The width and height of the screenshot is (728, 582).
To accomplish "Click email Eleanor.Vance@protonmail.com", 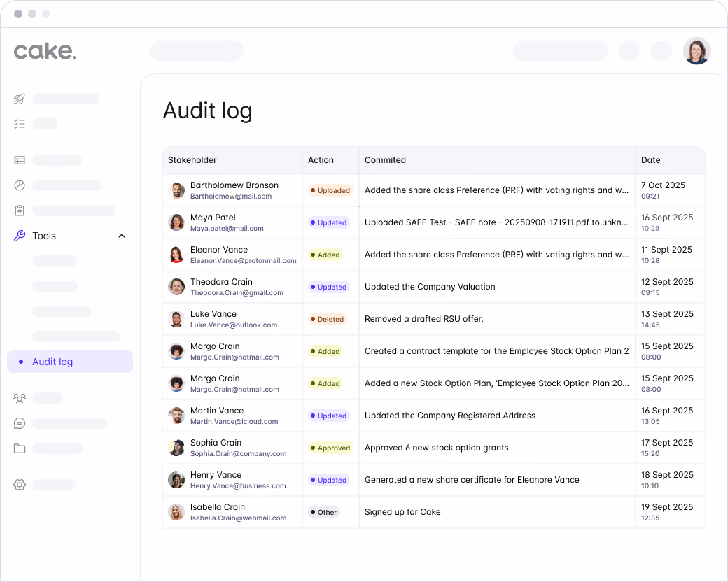I will (x=244, y=261).
